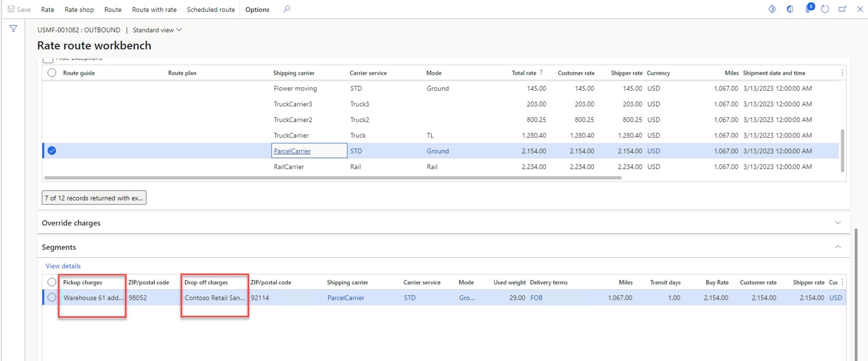Click the 7 of 12 records returned button
868x361 pixels.
(x=94, y=198)
